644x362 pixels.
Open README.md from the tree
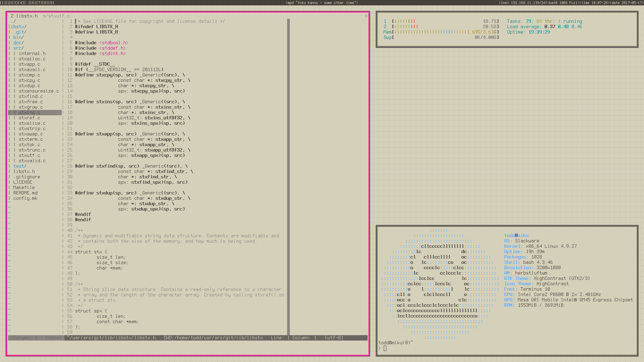(25, 193)
